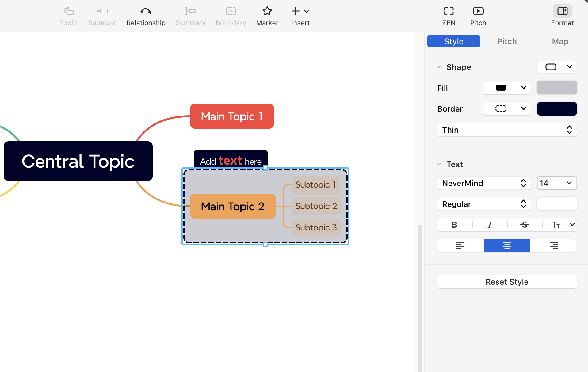
Task: Switch to the Style tab
Action: [454, 41]
